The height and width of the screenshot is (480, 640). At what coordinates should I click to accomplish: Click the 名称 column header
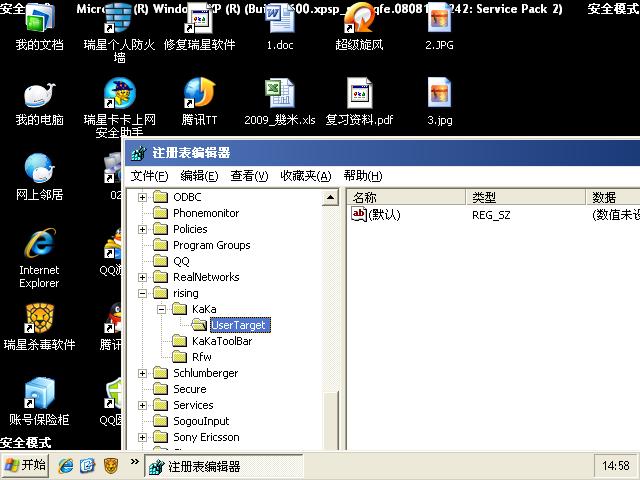407,198
